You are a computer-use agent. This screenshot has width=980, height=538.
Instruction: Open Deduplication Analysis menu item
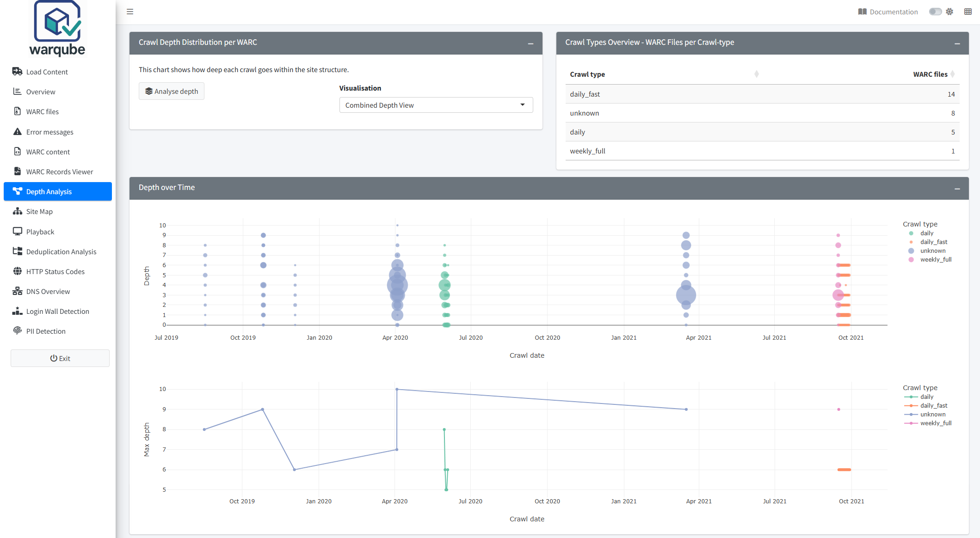pyautogui.click(x=58, y=251)
